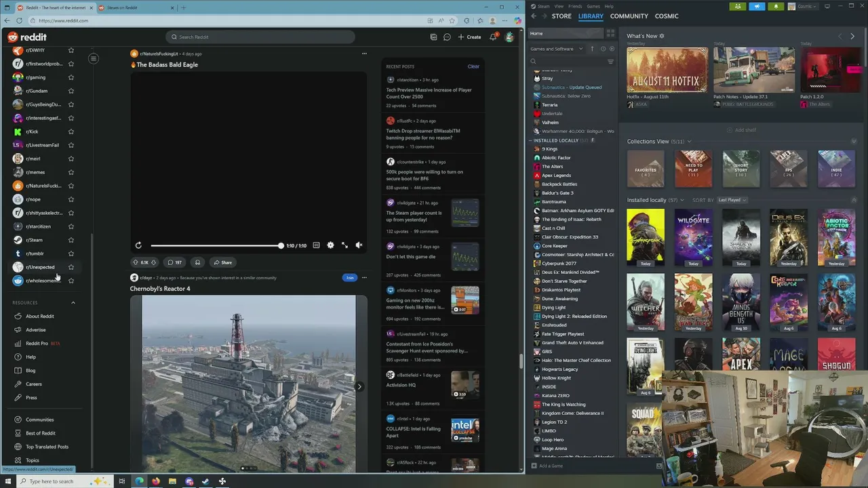This screenshot has height=488, width=868.
Task: Replay the Badass Bald Eagle video
Action: (x=138, y=245)
